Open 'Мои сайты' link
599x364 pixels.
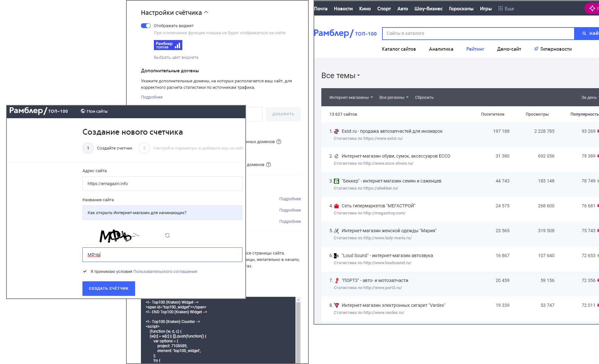[x=97, y=111]
